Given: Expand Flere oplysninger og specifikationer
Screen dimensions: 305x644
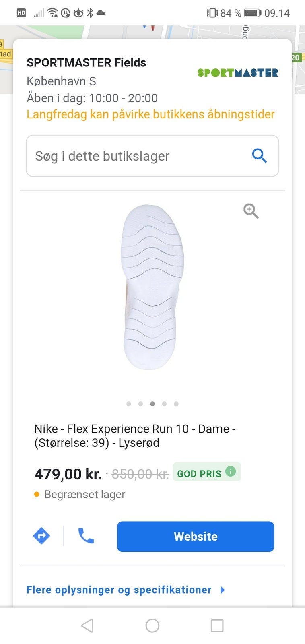Looking at the screenshot, I should pyautogui.click(x=119, y=590).
